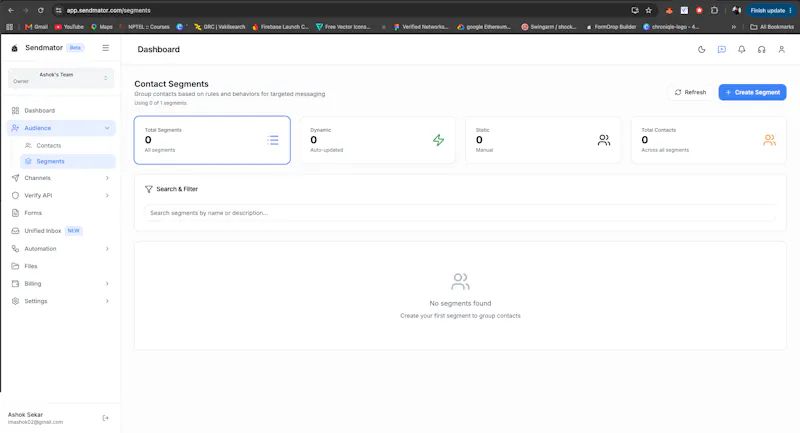800x433 pixels.
Task: Click the NEW badge beside Unified Inbox
Action: 73,231
